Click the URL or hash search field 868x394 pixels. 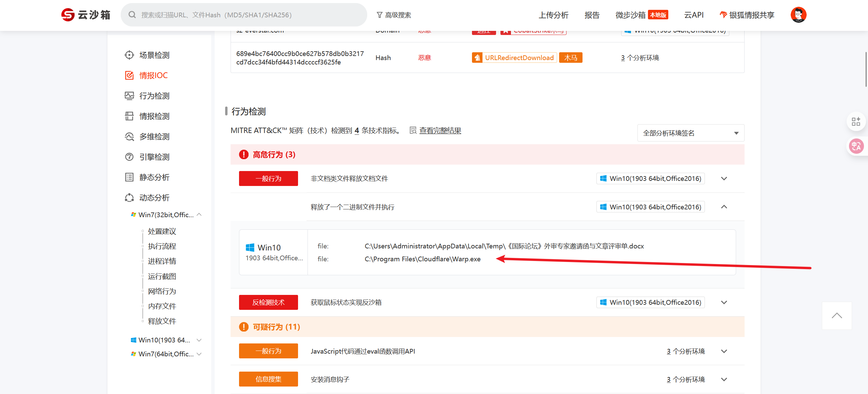(244, 15)
